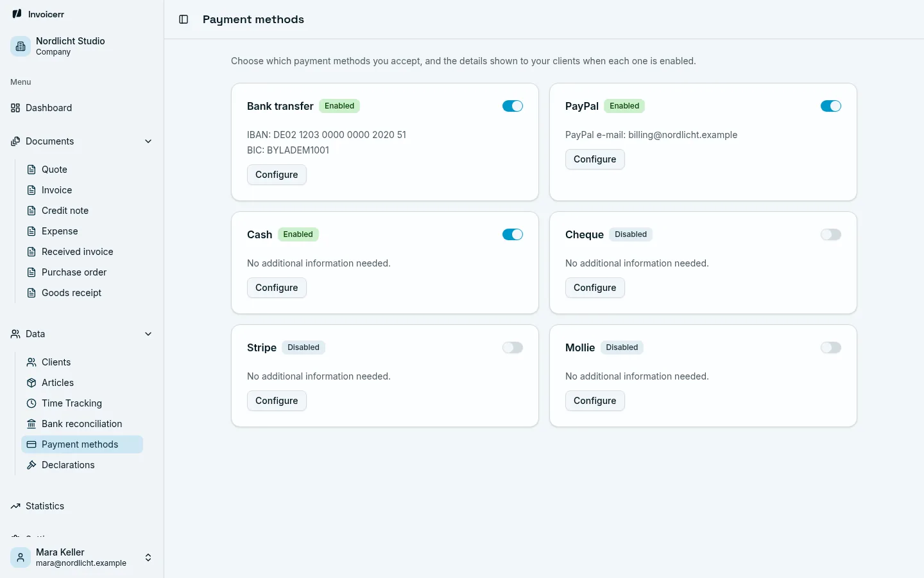Screen dimensions: 924x578
Task: Click the Bank reconciliation building icon
Action: [x=31, y=424]
